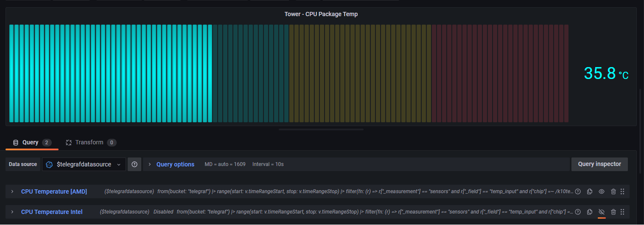
Task: Open the Query inspector
Action: [599, 164]
